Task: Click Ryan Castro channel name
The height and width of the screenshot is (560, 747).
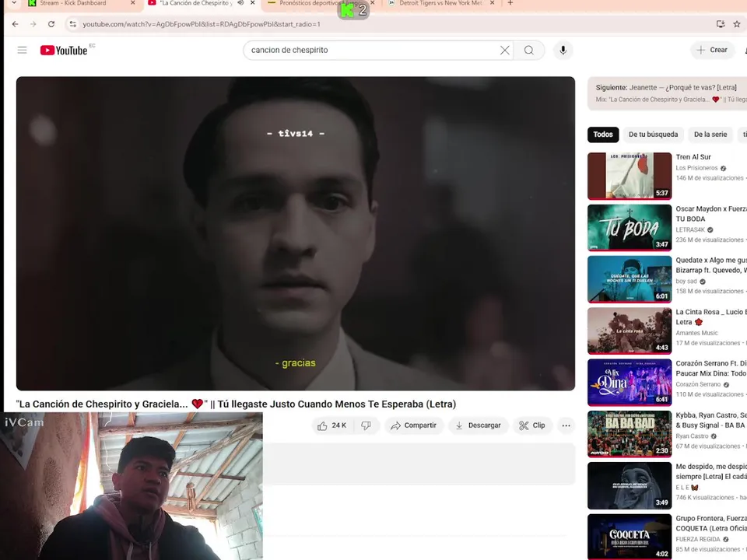Action: 692,436
